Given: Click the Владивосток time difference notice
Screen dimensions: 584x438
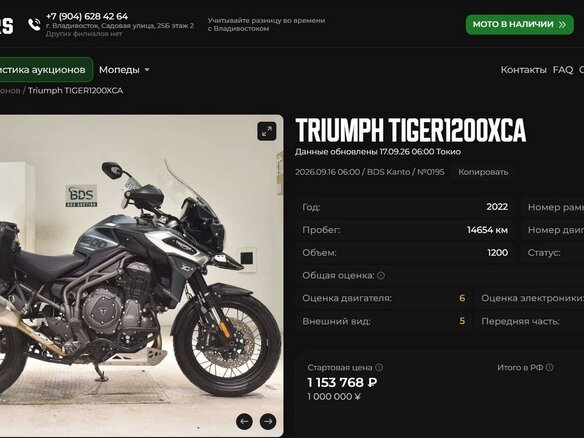Looking at the screenshot, I should click(266, 24).
